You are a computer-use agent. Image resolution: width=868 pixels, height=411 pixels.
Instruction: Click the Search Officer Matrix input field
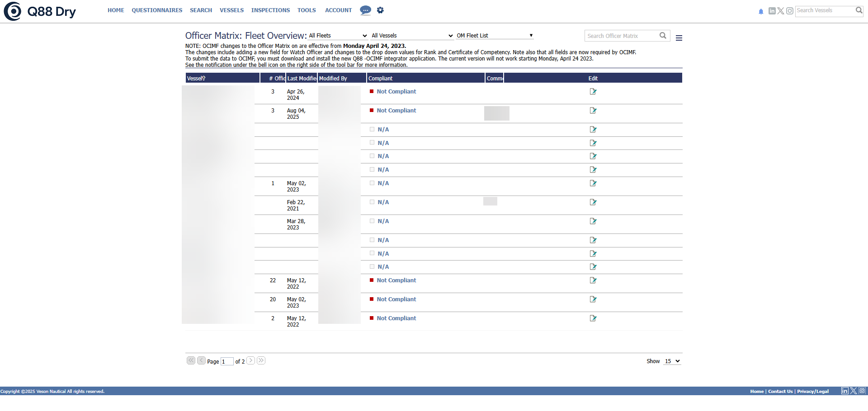[x=622, y=36]
